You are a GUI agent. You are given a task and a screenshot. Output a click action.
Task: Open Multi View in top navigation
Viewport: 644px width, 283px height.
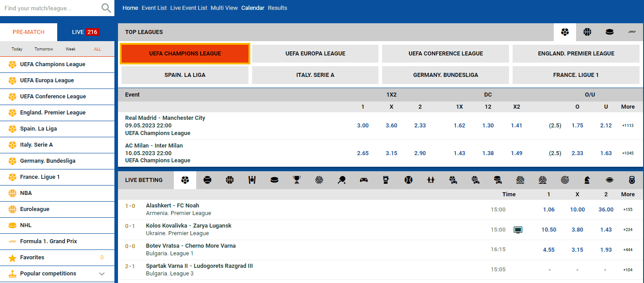[x=224, y=8]
